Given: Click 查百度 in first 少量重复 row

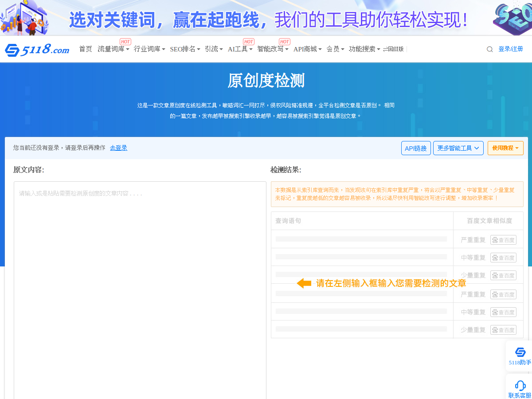Looking at the screenshot, I should 503,275.
